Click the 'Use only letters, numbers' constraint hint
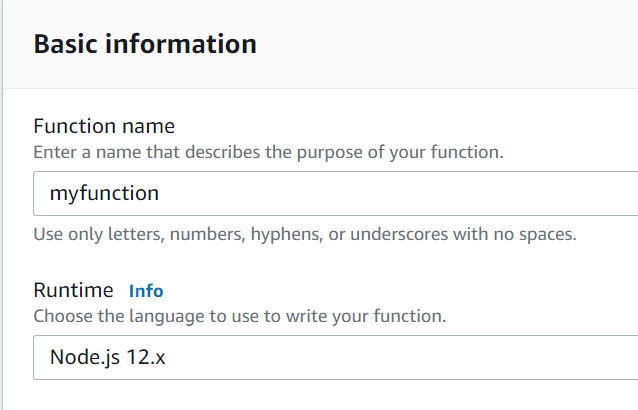 (305, 235)
